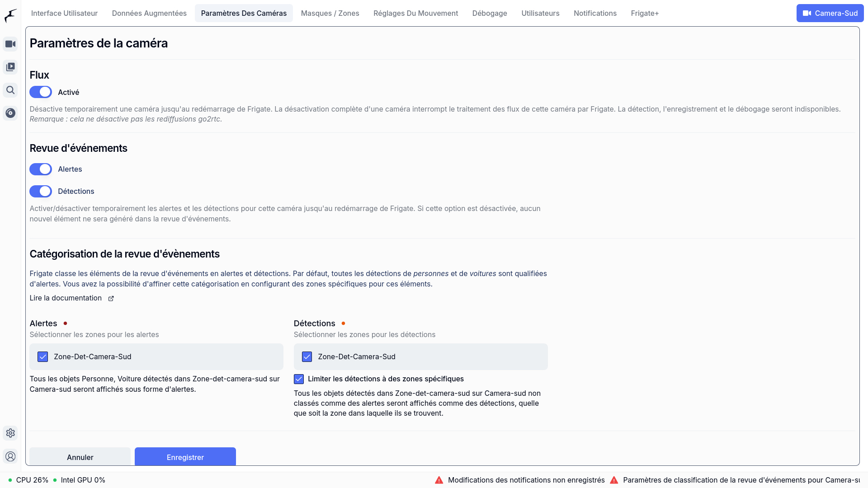Disable the Flux Activé toggle

pyautogui.click(x=41, y=92)
